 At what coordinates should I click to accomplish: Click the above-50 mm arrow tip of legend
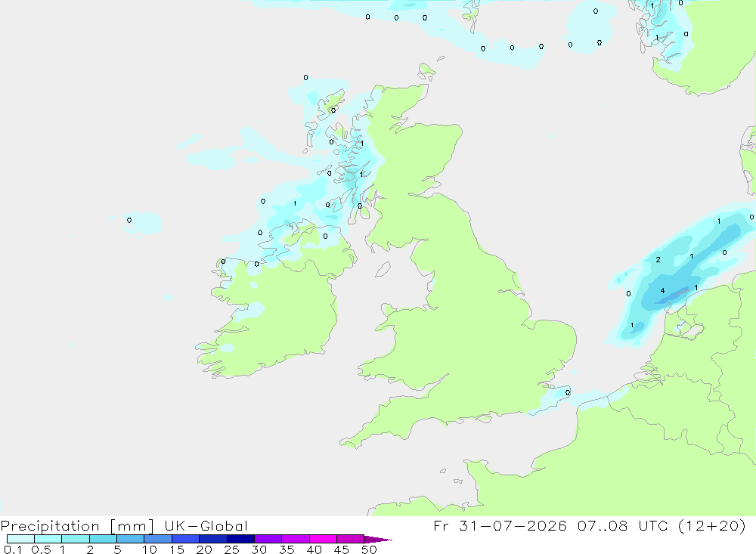click(377, 539)
